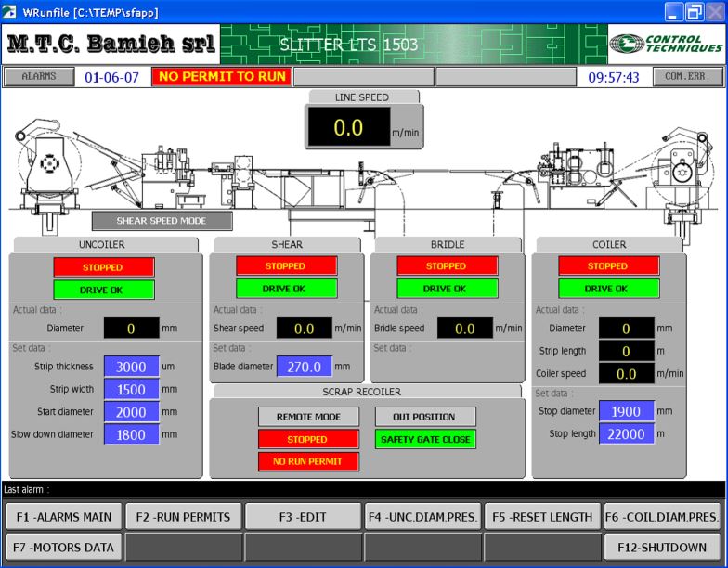Select the UNCOILER panel header

click(106, 245)
